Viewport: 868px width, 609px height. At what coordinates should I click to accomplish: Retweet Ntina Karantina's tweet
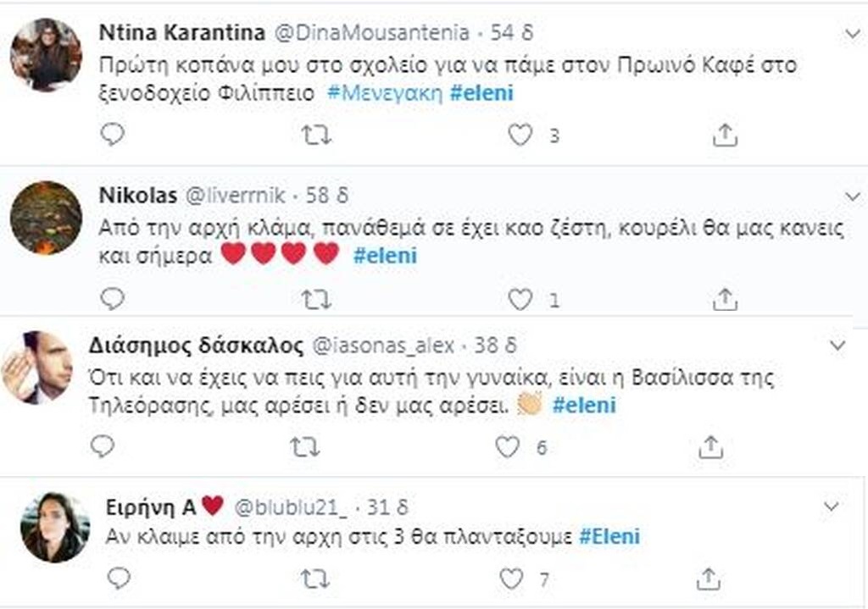pyautogui.click(x=317, y=135)
